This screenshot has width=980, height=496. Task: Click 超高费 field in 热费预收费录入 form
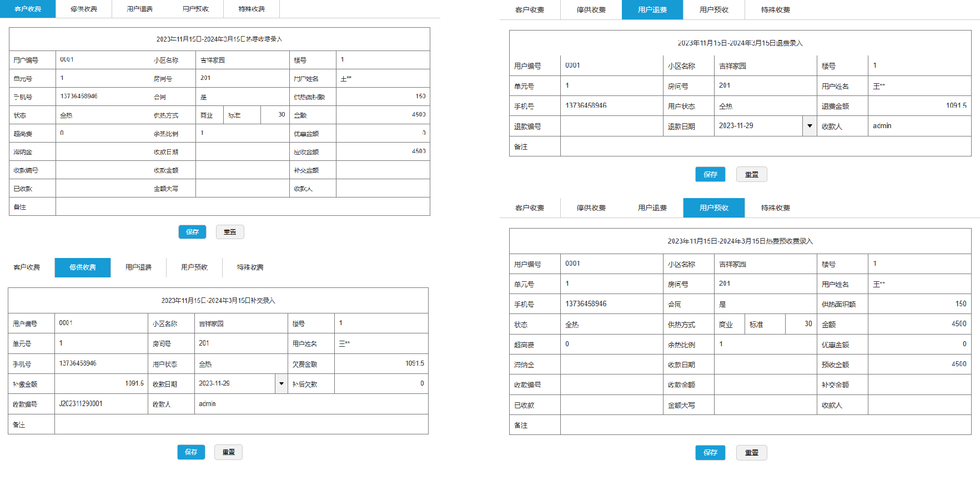click(x=611, y=345)
